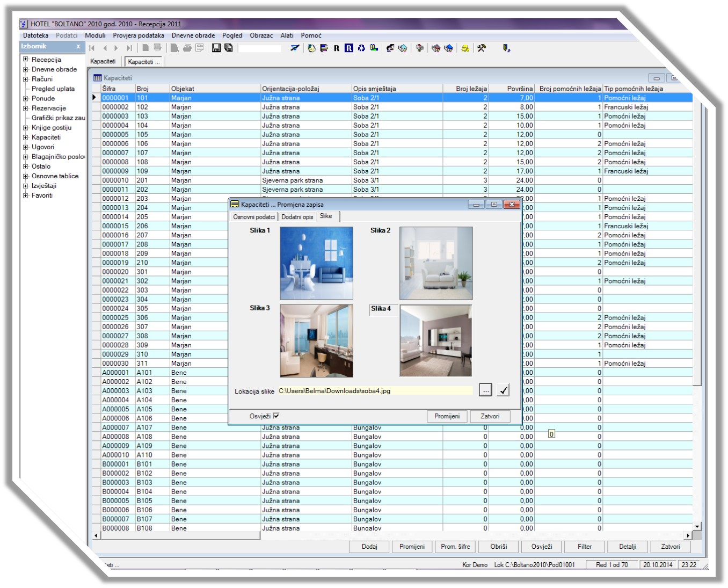Switch to the Dodatni opis tab
Image resolution: width=728 pixels, height=588 pixels.
click(x=297, y=217)
